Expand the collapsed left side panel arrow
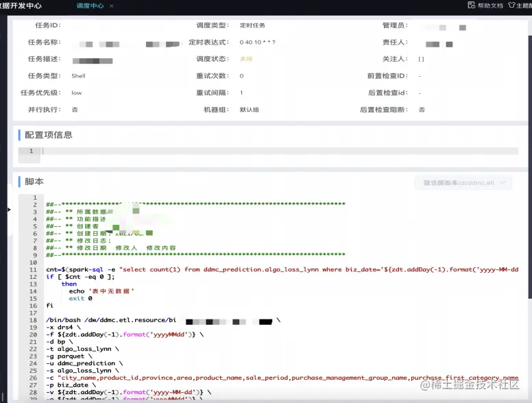This screenshot has width=532, height=403. (x=9, y=210)
